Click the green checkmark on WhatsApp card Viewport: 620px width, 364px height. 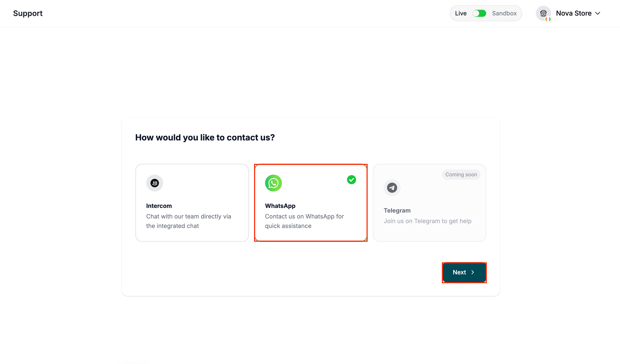pos(351,180)
